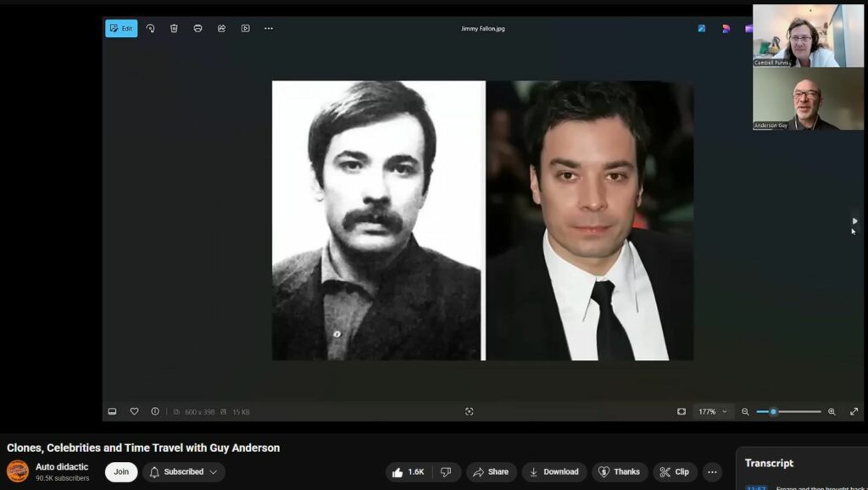Viewport: 868px width, 490px height.
Task: Like the video showing 1.6K
Action: pos(409,471)
